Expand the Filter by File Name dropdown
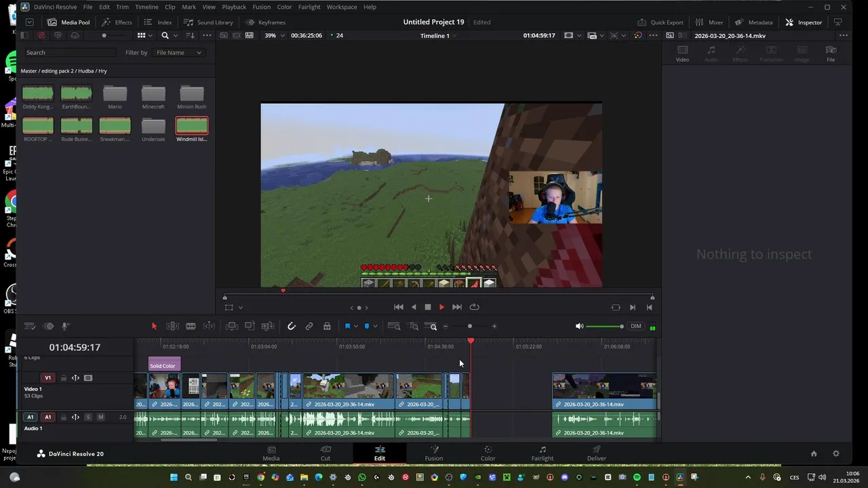 point(178,52)
